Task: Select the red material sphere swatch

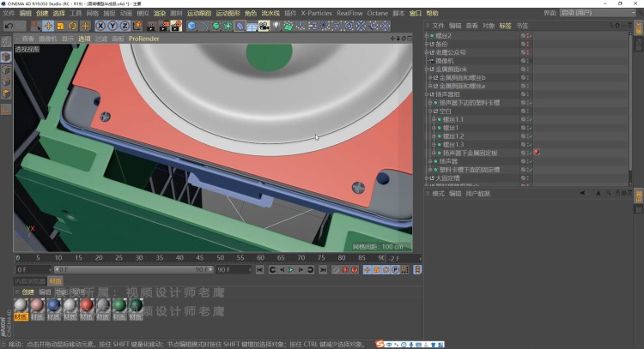Action: (87, 306)
